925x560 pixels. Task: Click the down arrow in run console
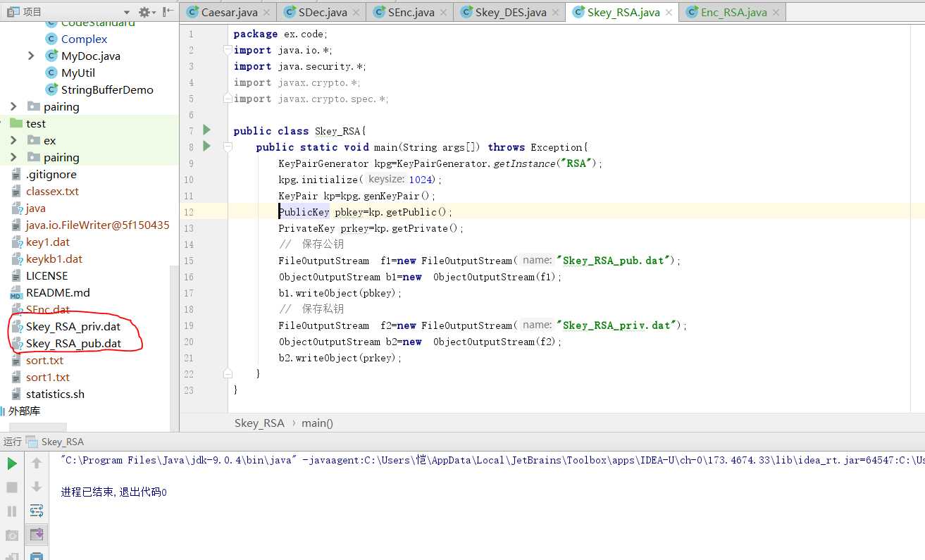click(37, 487)
